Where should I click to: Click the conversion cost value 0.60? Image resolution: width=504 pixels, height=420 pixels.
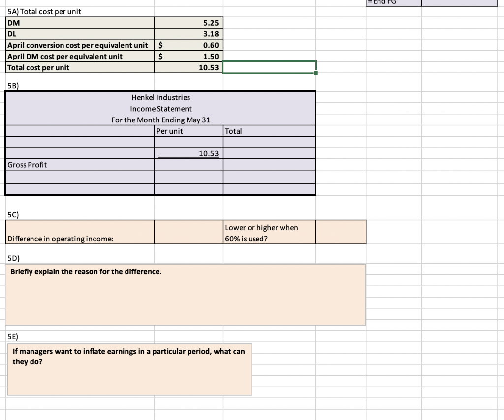[189, 45]
